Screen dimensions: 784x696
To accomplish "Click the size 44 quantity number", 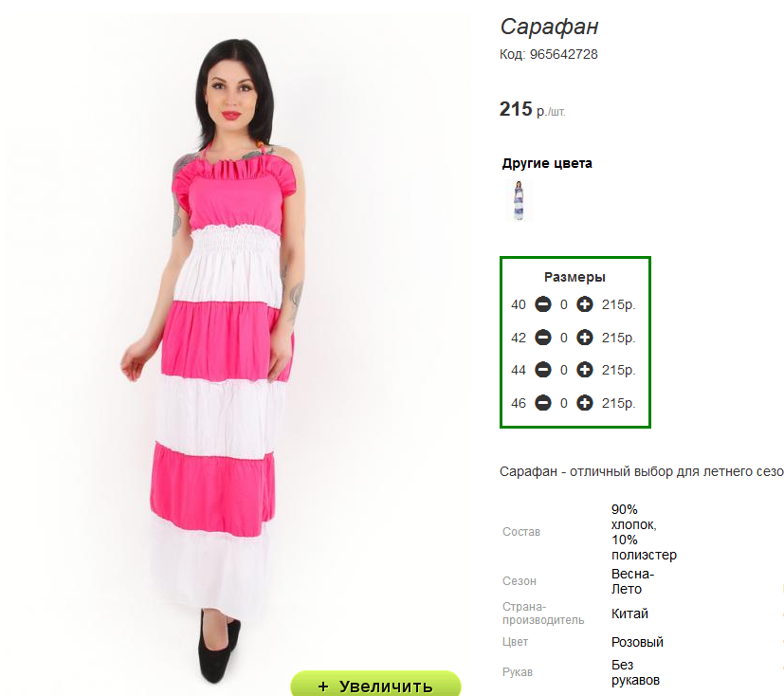I will click(563, 371).
